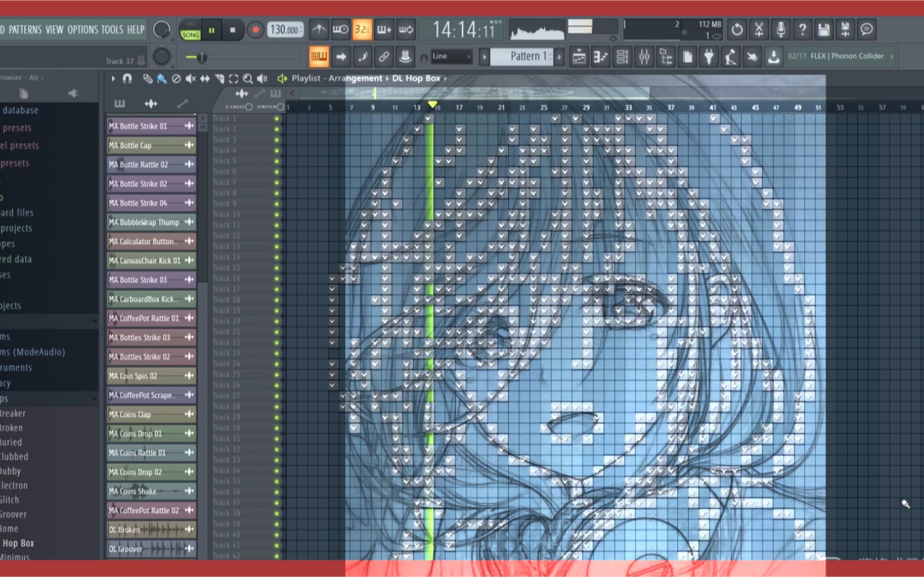924x577 pixels.
Task: Open the content library download icon
Action: (x=773, y=57)
